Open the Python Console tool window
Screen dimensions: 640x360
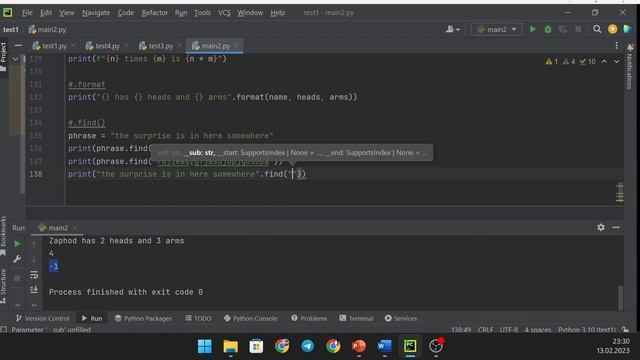coord(251,318)
